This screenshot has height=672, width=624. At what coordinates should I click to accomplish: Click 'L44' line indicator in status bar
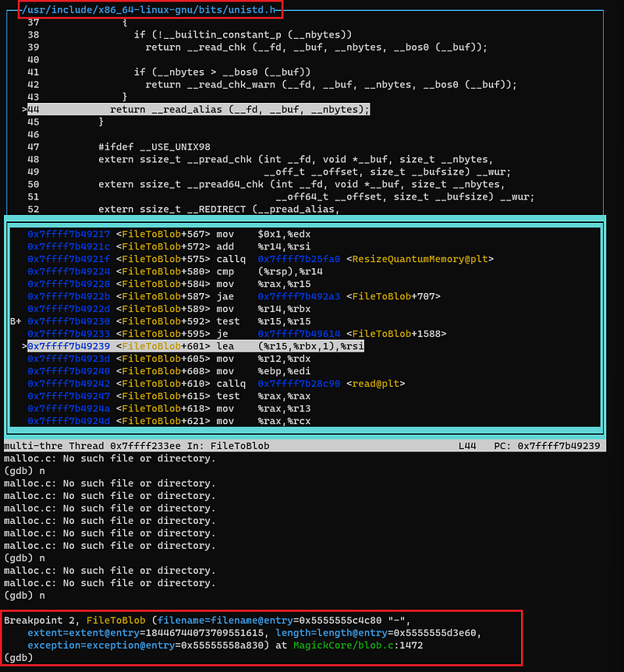coord(467,446)
